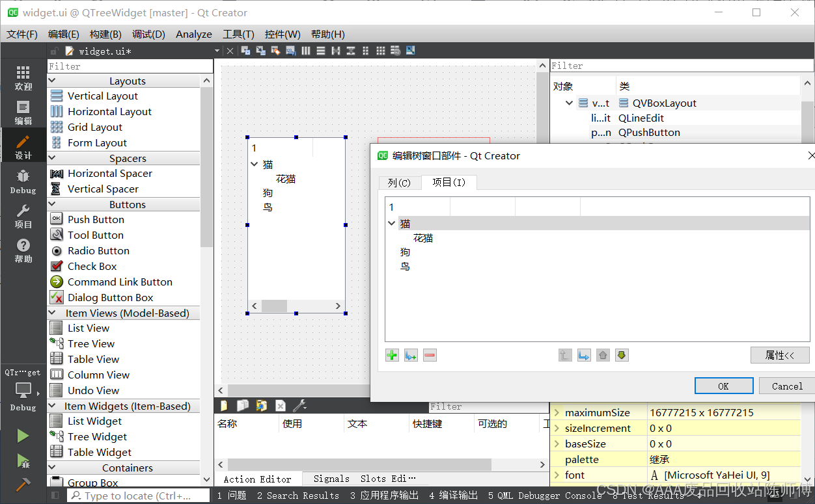Image resolution: width=815 pixels, height=504 pixels.
Task: Collapse the Item Views (Model-Based) category
Action: tap(52, 313)
